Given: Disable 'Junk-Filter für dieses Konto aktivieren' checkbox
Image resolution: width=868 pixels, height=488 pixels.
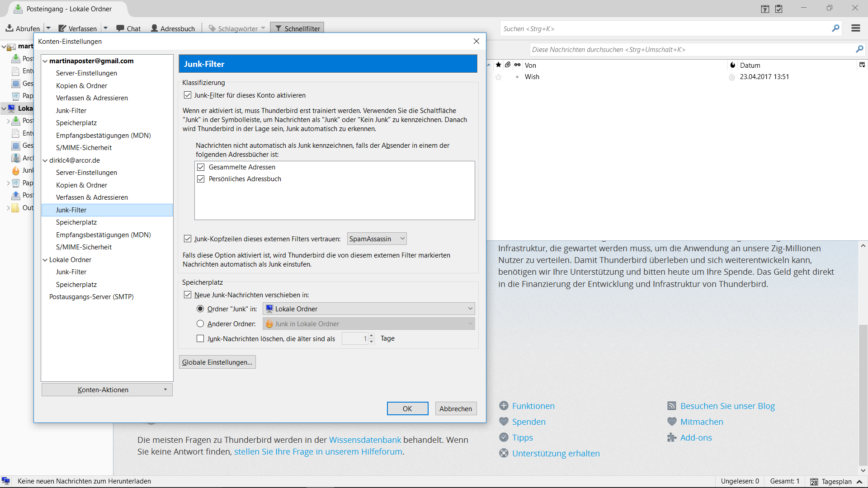Looking at the screenshot, I should pyautogui.click(x=188, y=95).
